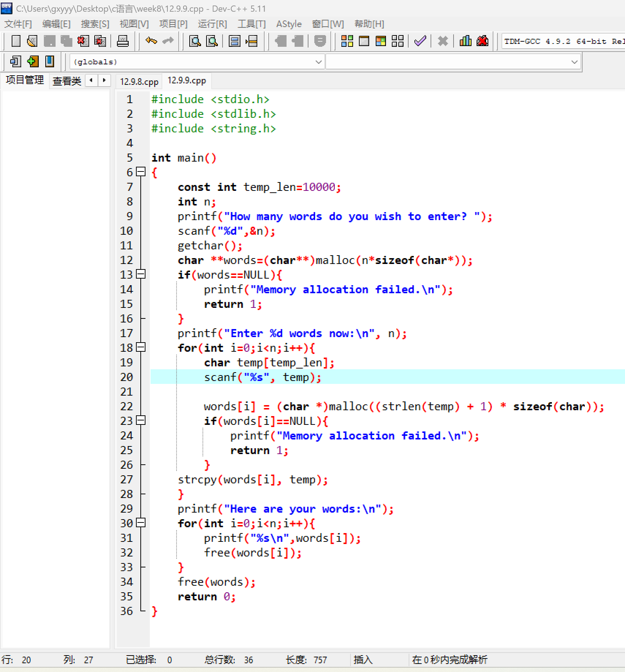Run the program with the Run icon

coord(364,41)
